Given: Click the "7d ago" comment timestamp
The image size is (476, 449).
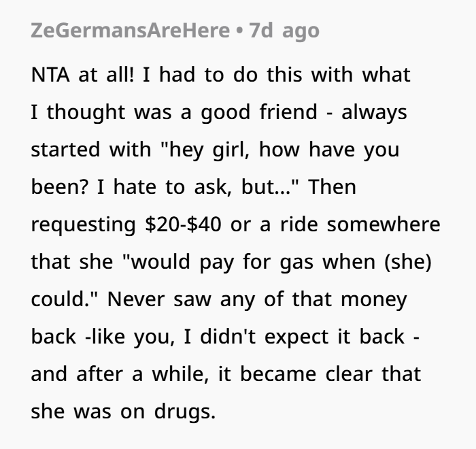Looking at the screenshot, I should click(284, 31).
